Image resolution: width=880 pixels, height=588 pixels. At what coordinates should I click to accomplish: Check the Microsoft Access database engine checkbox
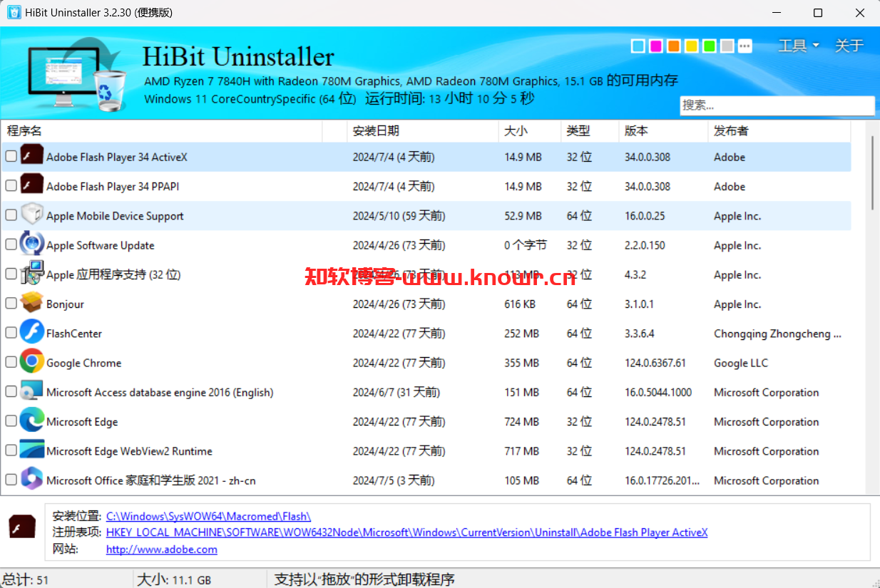tap(11, 391)
